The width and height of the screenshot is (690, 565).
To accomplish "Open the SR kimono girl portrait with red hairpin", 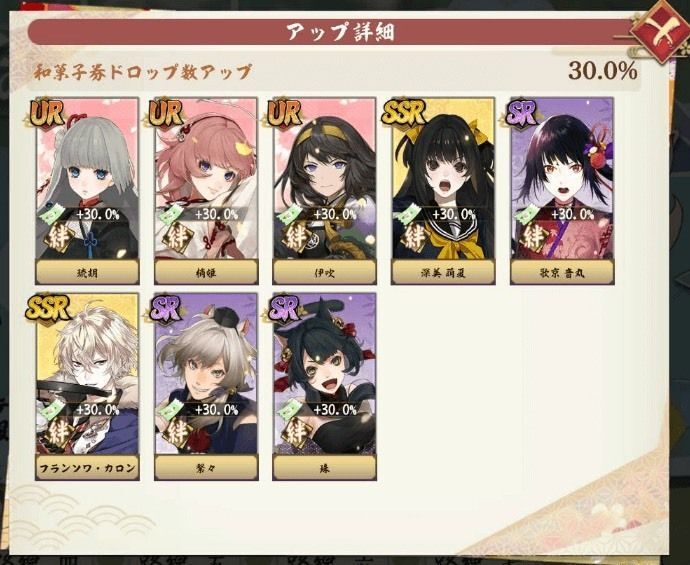I will tap(562, 178).
